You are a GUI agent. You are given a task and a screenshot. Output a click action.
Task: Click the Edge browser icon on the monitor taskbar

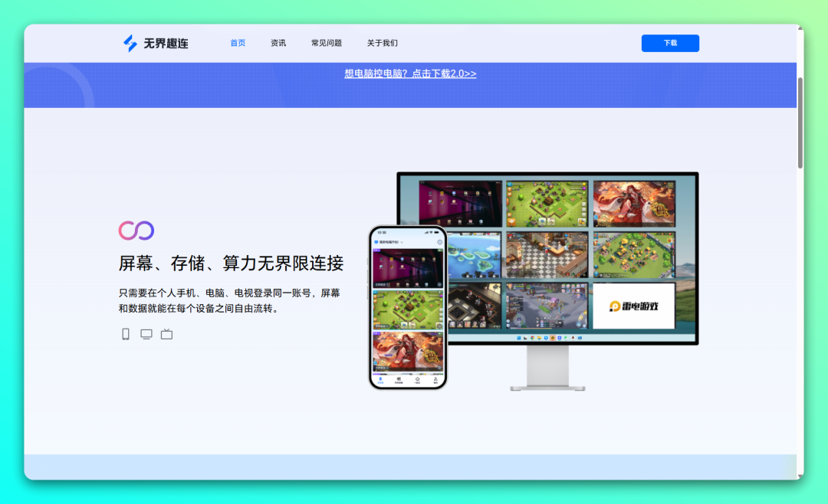545,338
